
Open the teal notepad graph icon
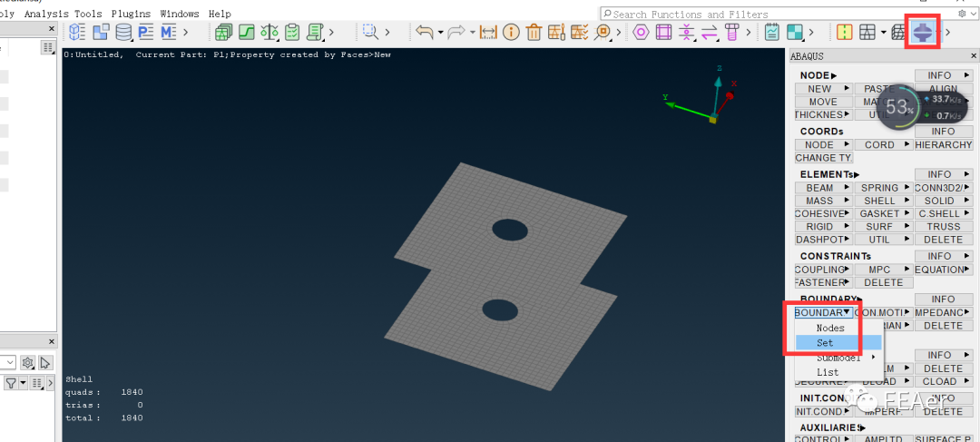[772, 32]
